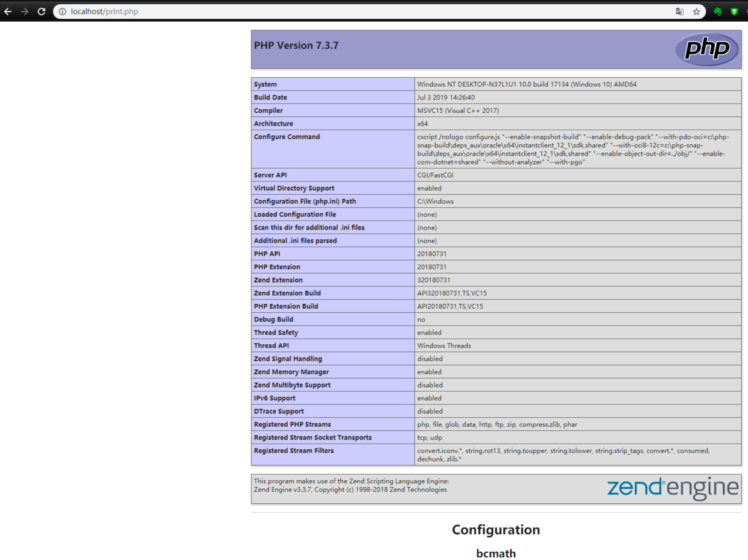Click the PHP logo in the header
This screenshot has width=748, height=560.
[706, 49]
